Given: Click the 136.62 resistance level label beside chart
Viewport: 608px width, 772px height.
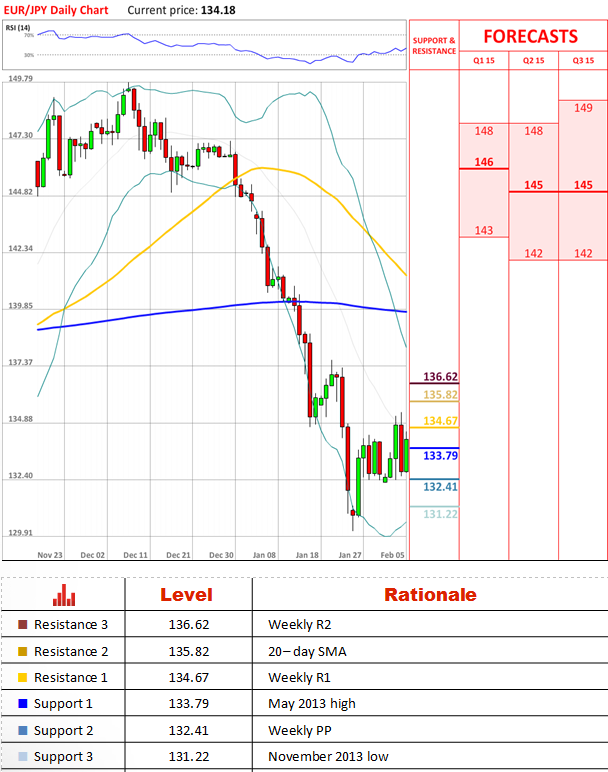Looking at the screenshot, I should 441,377.
